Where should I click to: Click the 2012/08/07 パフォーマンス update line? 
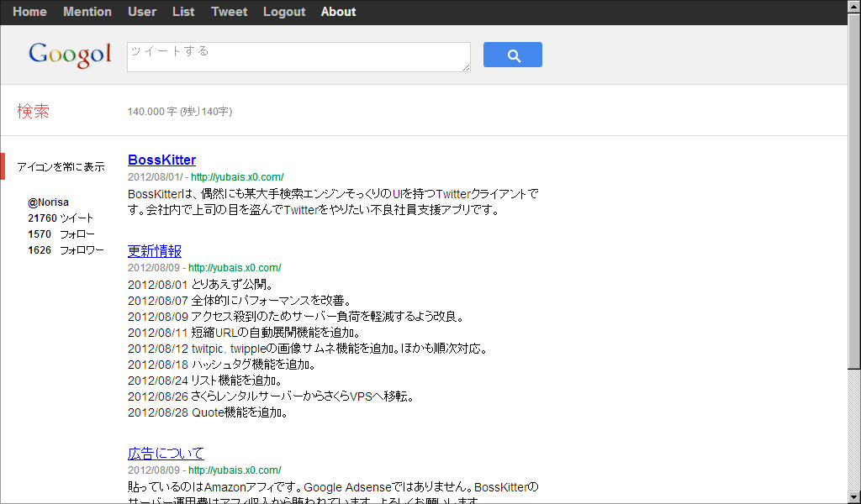coord(240,301)
